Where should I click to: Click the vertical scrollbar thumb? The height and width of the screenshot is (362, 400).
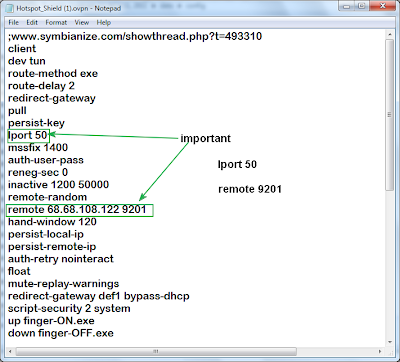tap(390, 115)
